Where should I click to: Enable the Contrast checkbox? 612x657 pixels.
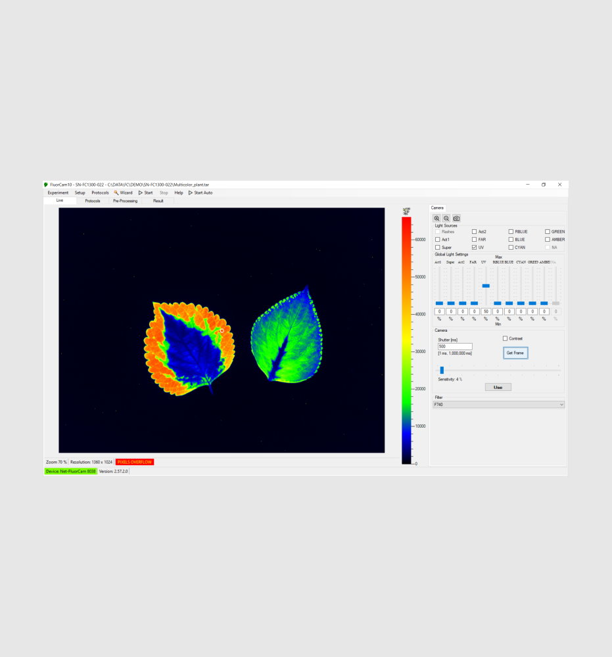pyautogui.click(x=505, y=339)
